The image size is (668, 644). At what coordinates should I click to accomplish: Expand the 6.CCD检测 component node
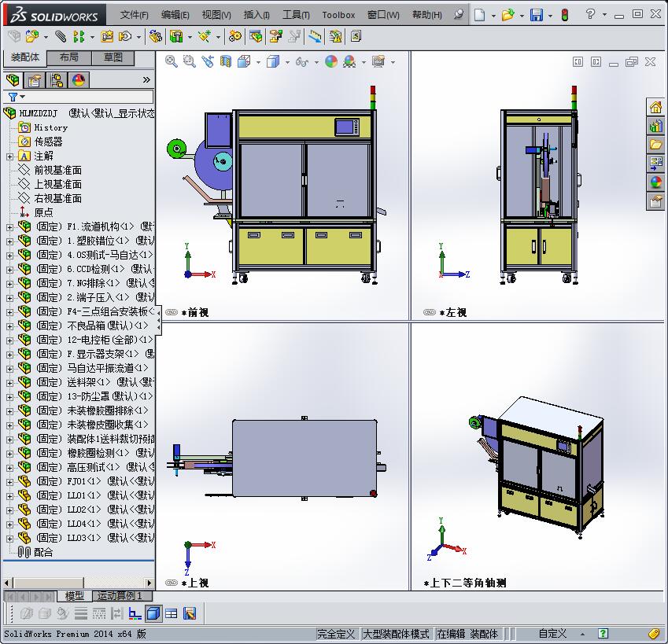[9, 270]
